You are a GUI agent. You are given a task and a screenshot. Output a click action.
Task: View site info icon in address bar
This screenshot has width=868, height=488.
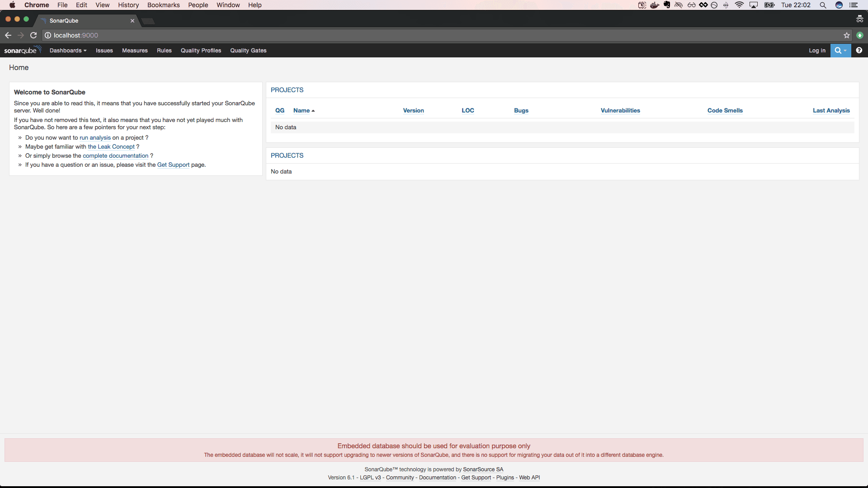coord(48,35)
